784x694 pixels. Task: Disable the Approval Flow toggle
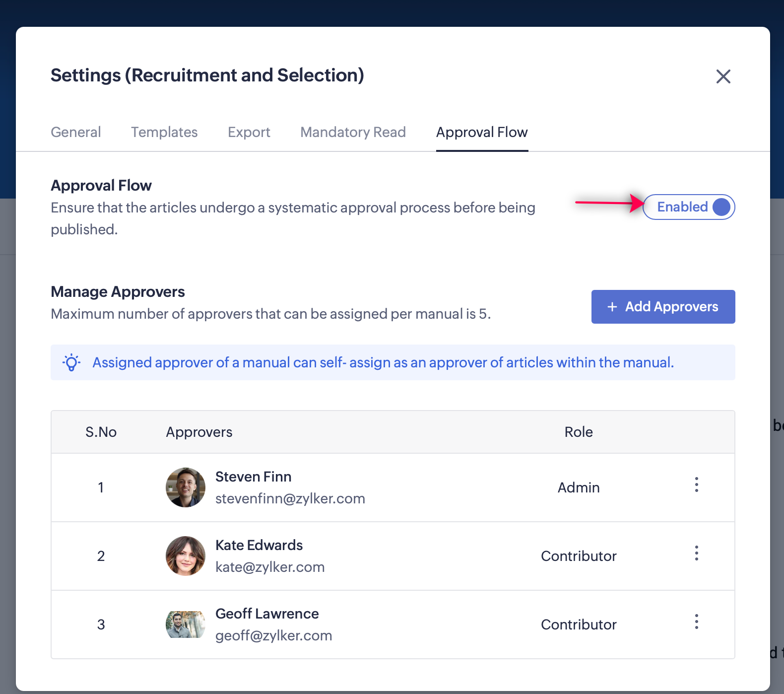pyautogui.click(x=688, y=207)
